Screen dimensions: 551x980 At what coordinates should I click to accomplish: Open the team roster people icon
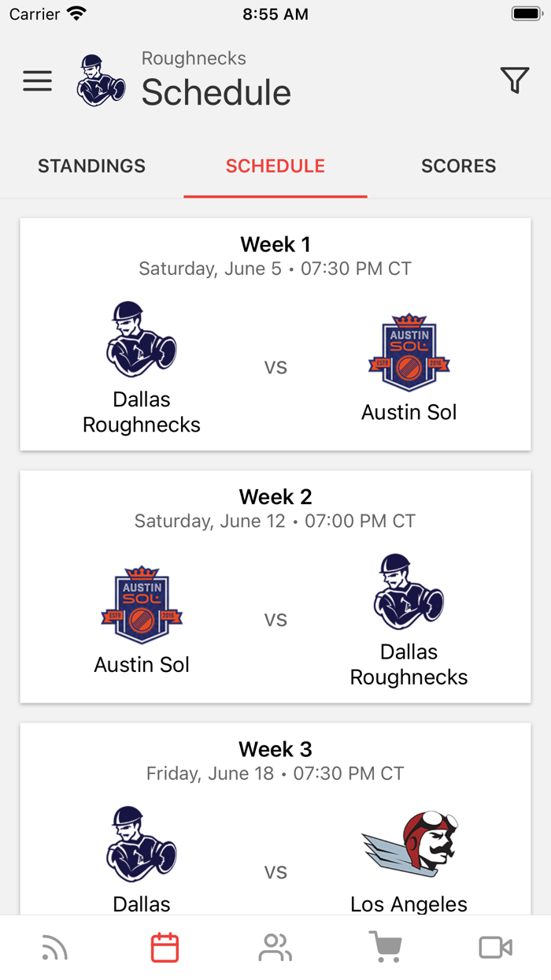pyautogui.click(x=274, y=947)
